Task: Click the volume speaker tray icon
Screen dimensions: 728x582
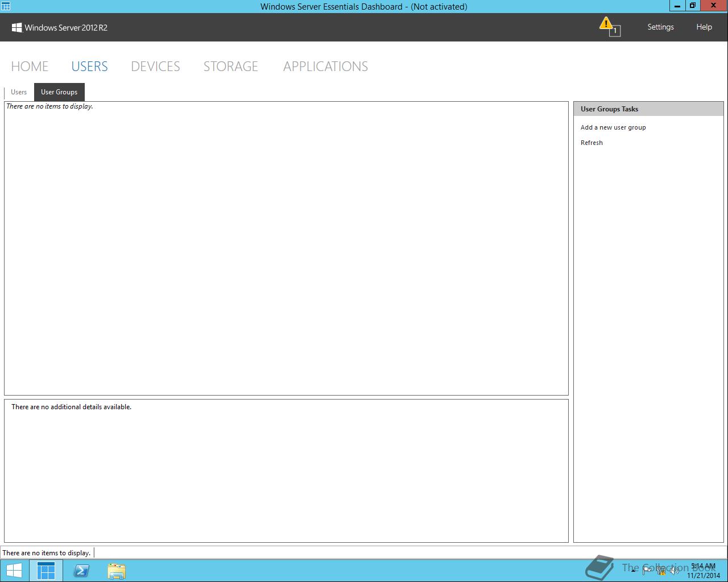Action: click(x=673, y=571)
